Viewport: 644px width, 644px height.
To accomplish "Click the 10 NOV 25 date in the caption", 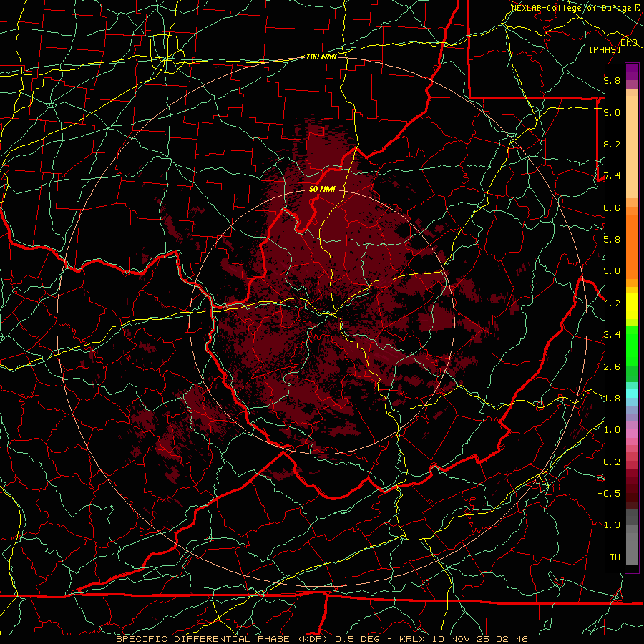I will [459, 639].
